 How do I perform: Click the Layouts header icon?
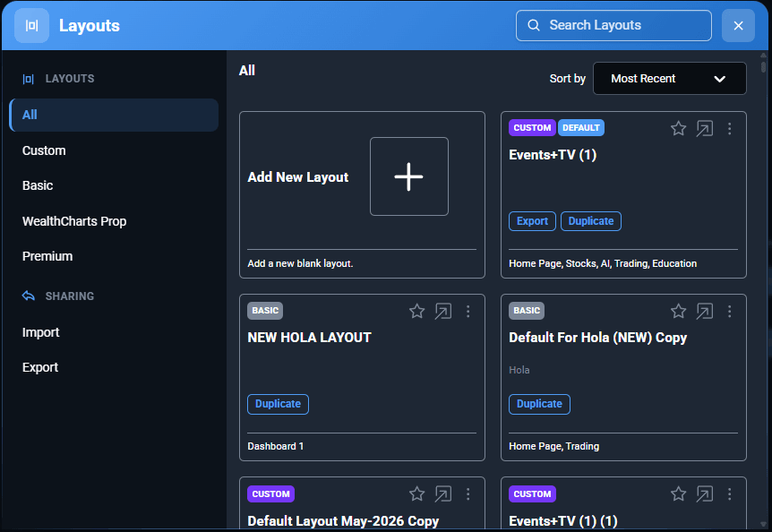tap(31, 26)
